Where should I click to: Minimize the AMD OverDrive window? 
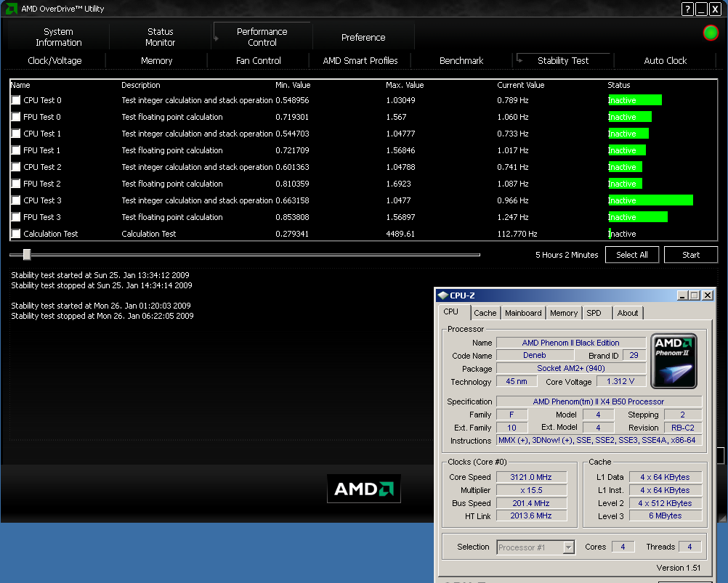pyautogui.click(x=701, y=9)
